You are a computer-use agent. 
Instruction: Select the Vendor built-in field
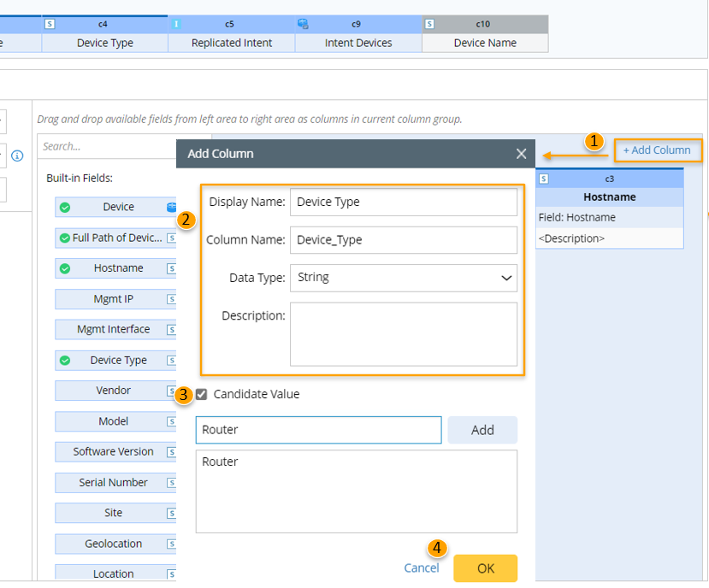[x=114, y=391]
